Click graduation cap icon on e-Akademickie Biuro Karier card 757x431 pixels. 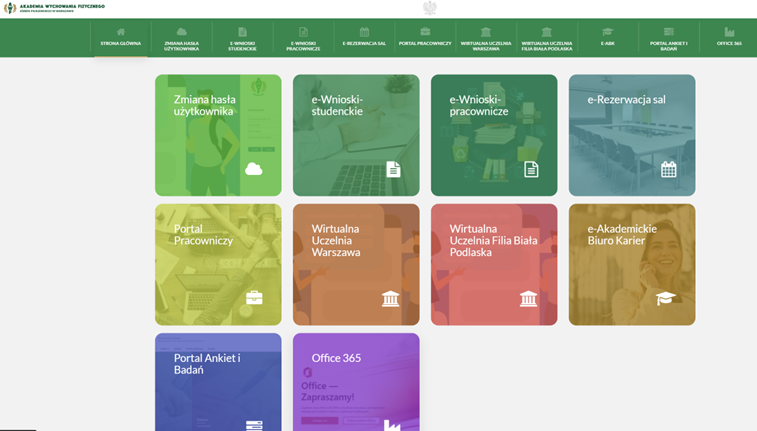pos(666,298)
